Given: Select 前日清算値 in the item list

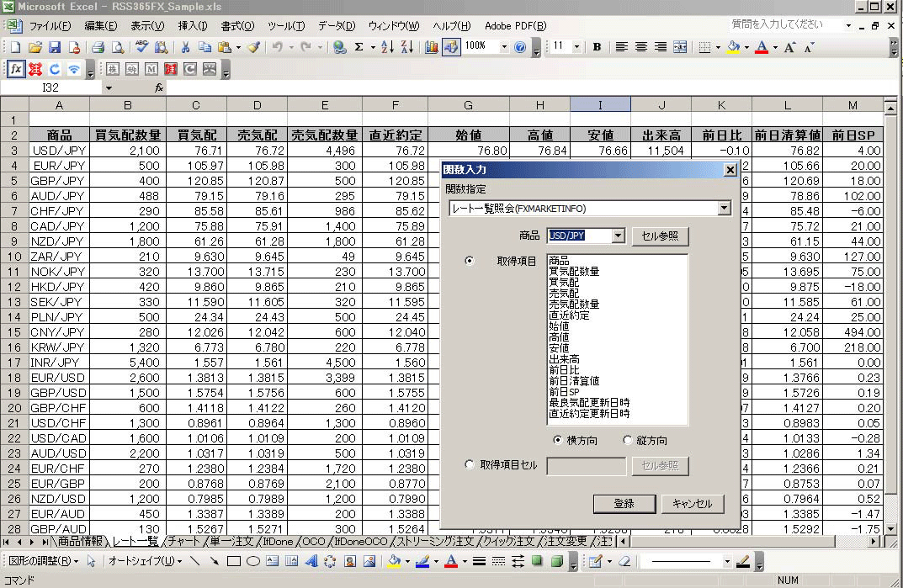Looking at the screenshot, I should (x=575, y=381).
